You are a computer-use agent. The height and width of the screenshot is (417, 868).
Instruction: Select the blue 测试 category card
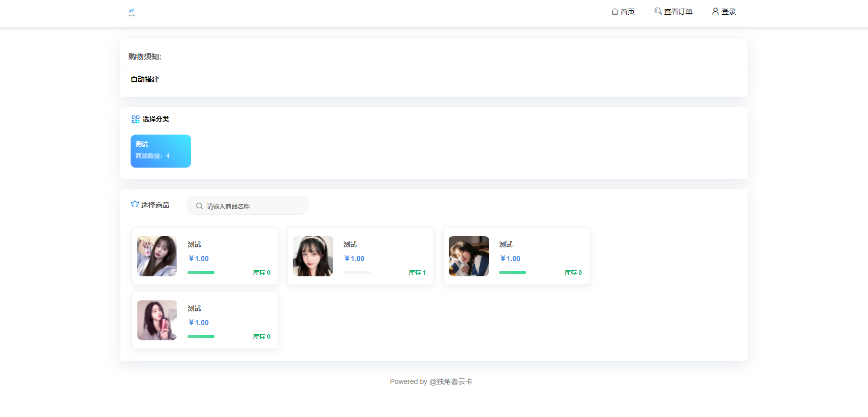(161, 151)
